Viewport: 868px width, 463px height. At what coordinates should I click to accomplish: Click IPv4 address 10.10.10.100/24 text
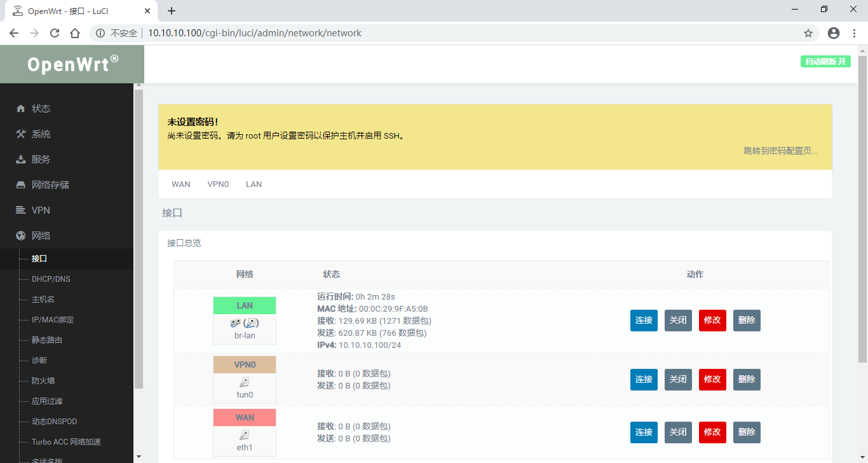pos(370,345)
